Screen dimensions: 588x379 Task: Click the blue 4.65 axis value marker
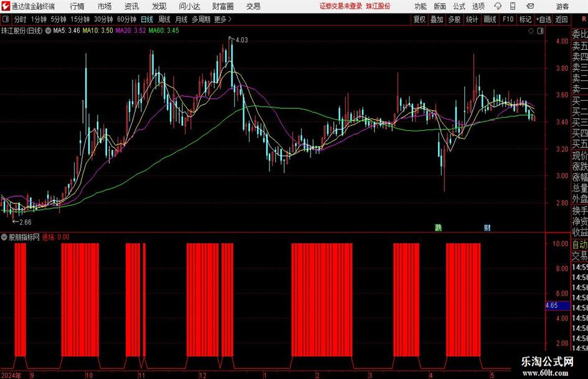point(558,306)
